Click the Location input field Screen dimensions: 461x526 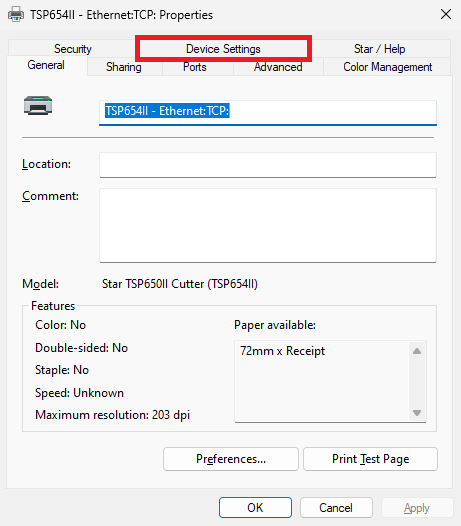[x=268, y=165]
